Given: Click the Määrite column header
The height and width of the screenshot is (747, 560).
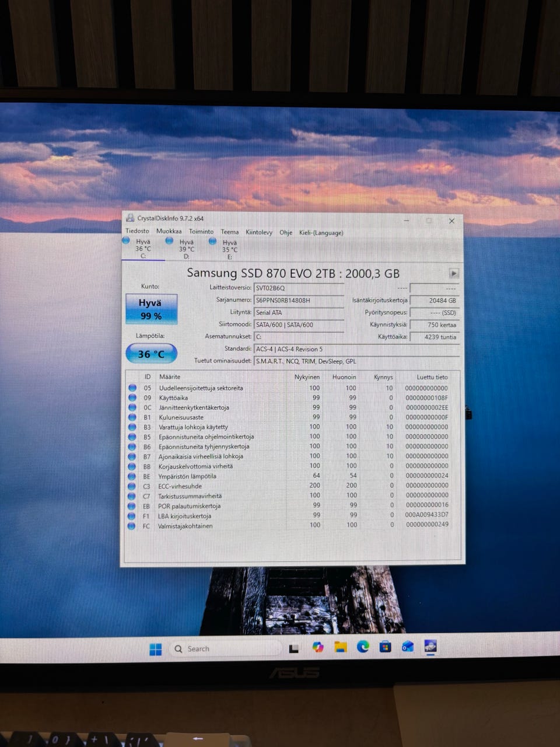Looking at the screenshot, I should (170, 377).
